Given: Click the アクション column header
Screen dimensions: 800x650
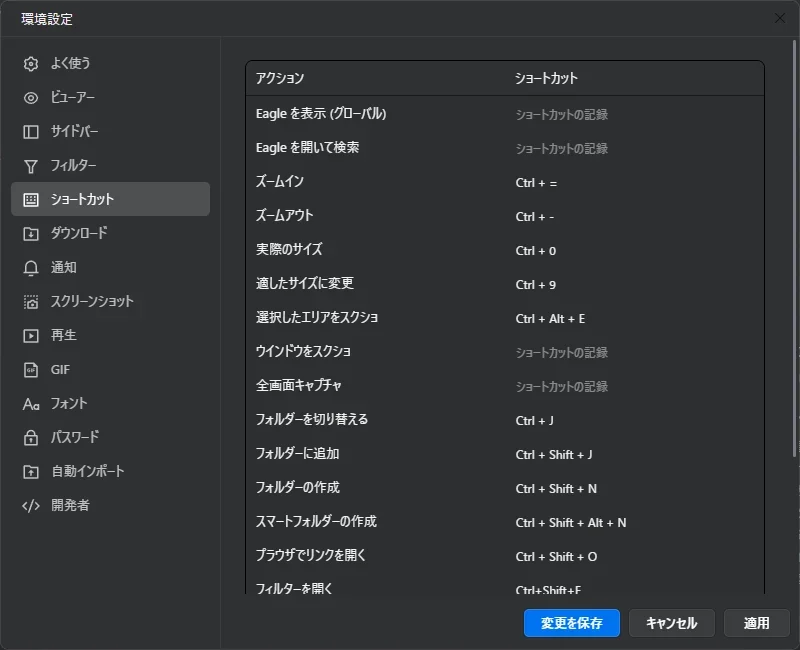Looking at the screenshot, I should coord(280,78).
